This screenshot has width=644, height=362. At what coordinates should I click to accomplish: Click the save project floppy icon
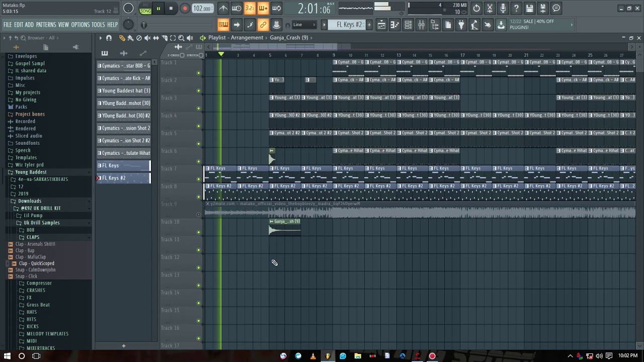(529, 8)
